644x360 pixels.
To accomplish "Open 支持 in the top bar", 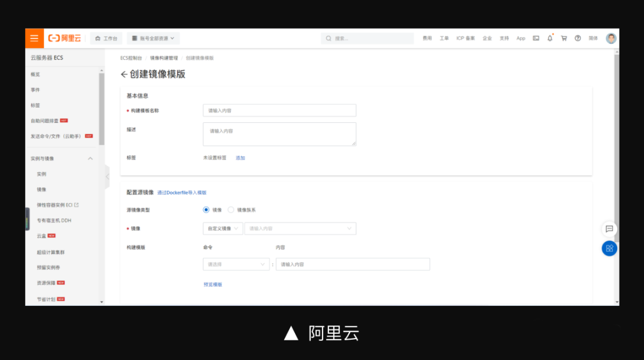I will tap(504, 38).
